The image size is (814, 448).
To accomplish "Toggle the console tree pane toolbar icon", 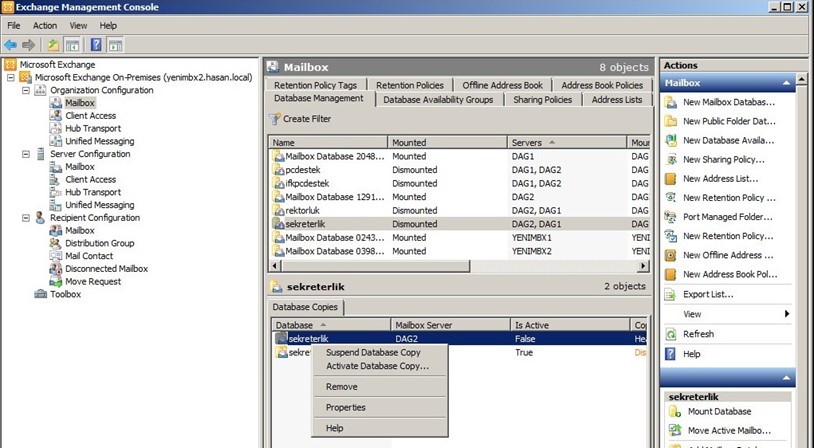I will [x=72, y=45].
